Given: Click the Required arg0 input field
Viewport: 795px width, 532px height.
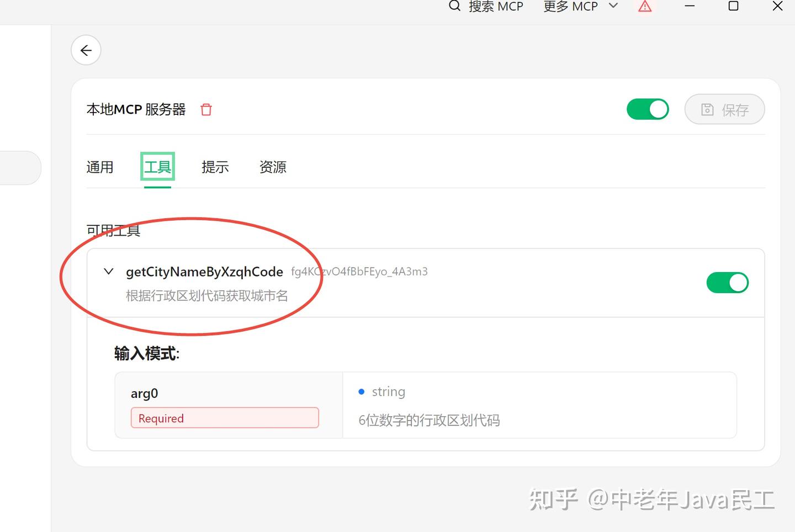Looking at the screenshot, I should 224,418.
